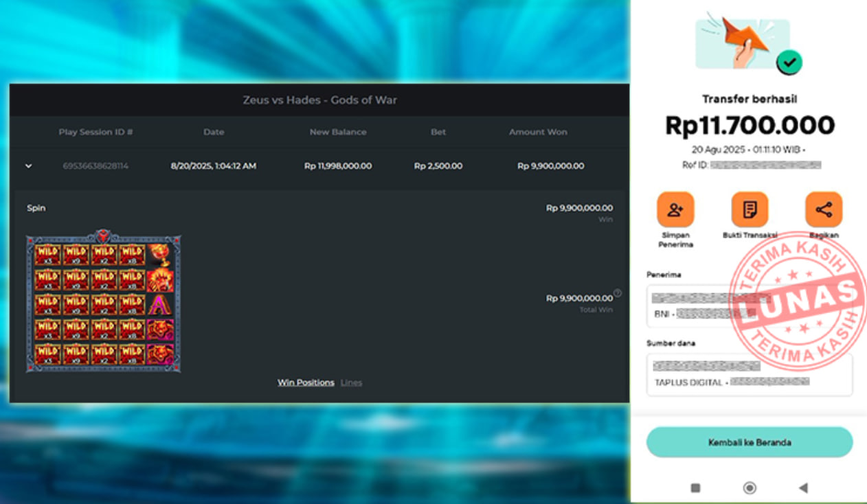Click the Penerima BNI account card
The image size is (867, 504).
[750, 306]
